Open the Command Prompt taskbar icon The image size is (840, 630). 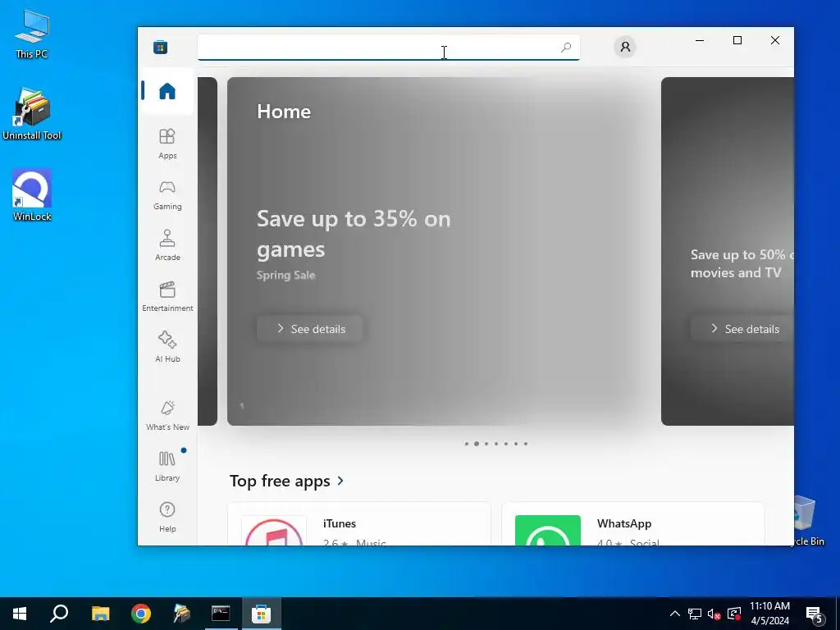coord(221,614)
